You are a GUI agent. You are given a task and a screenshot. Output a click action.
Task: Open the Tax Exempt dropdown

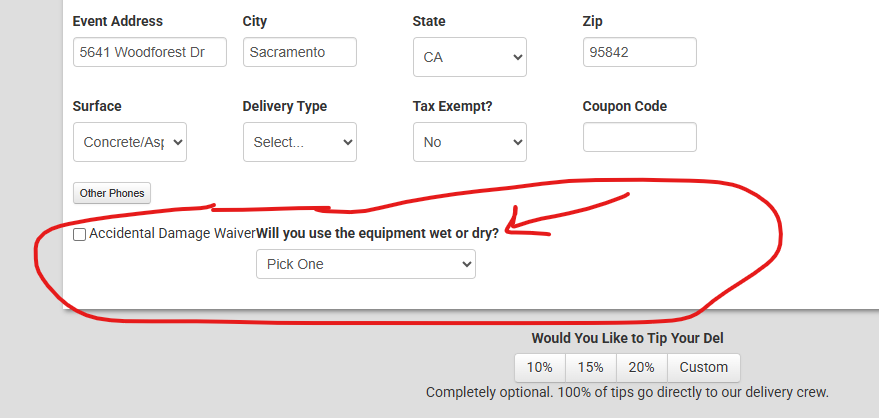pyautogui.click(x=469, y=142)
